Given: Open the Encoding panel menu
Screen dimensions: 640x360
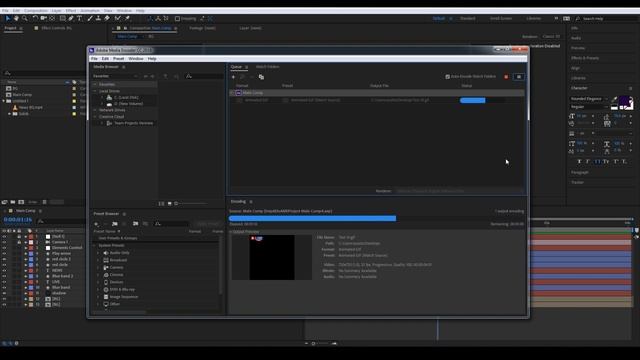Looking at the screenshot, I should 251,202.
